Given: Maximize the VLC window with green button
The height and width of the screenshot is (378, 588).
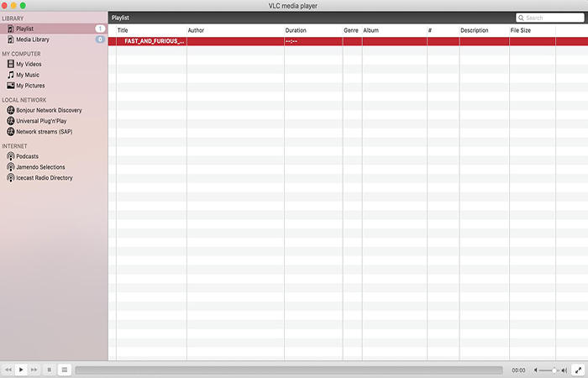Looking at the screenshot, I should [23, 6].
